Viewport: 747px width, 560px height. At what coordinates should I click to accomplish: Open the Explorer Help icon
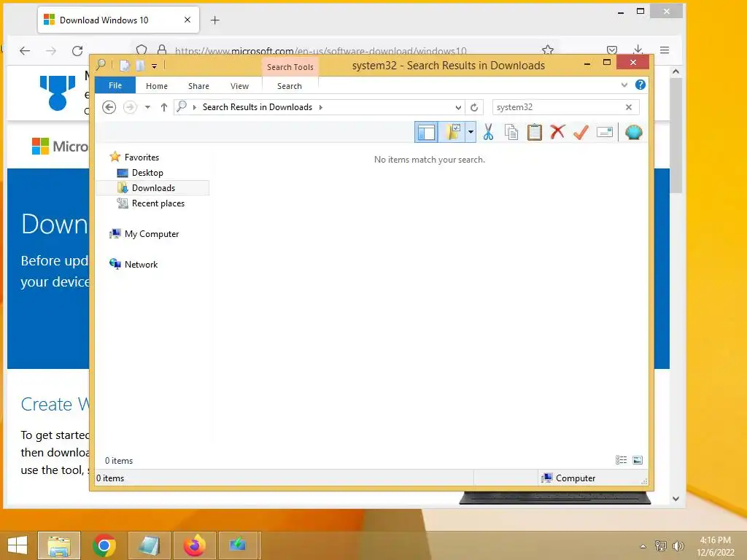coord(640,85)
